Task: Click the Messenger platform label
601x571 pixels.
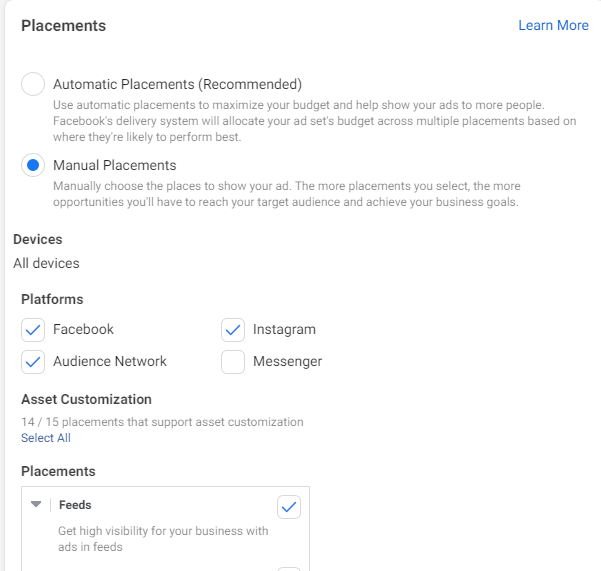Action: pos(287,361)
